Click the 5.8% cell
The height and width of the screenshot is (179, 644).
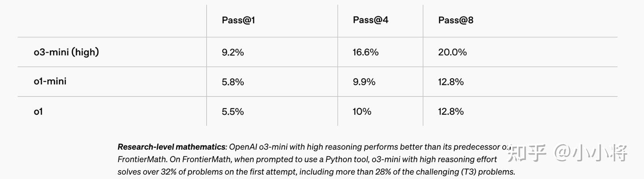(233, 82)
